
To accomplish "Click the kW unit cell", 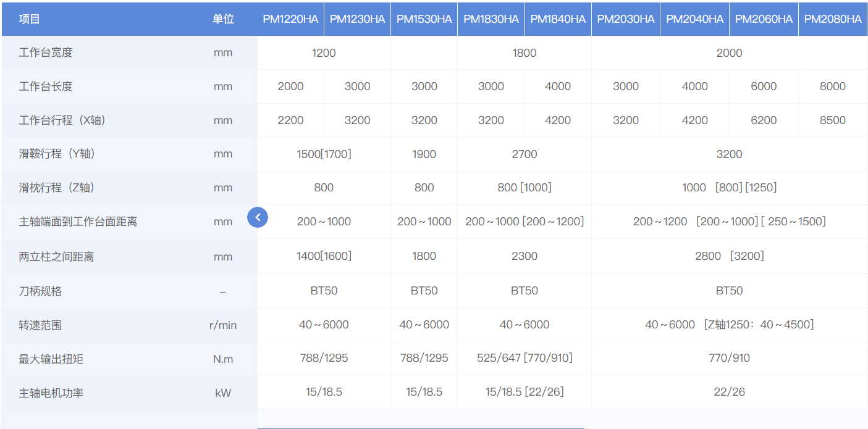I will tap(223, 393).
